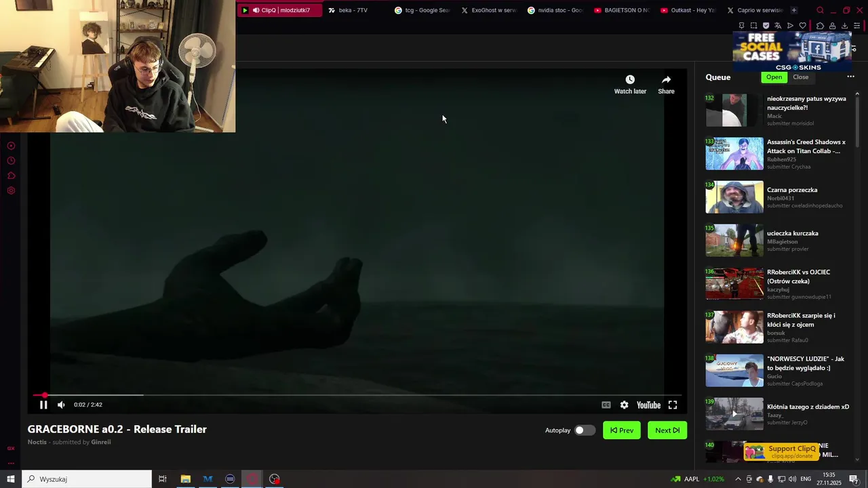Click the Support ClipQ donate banner
Screen dimensions: 868x488
[x=782, y=451]
